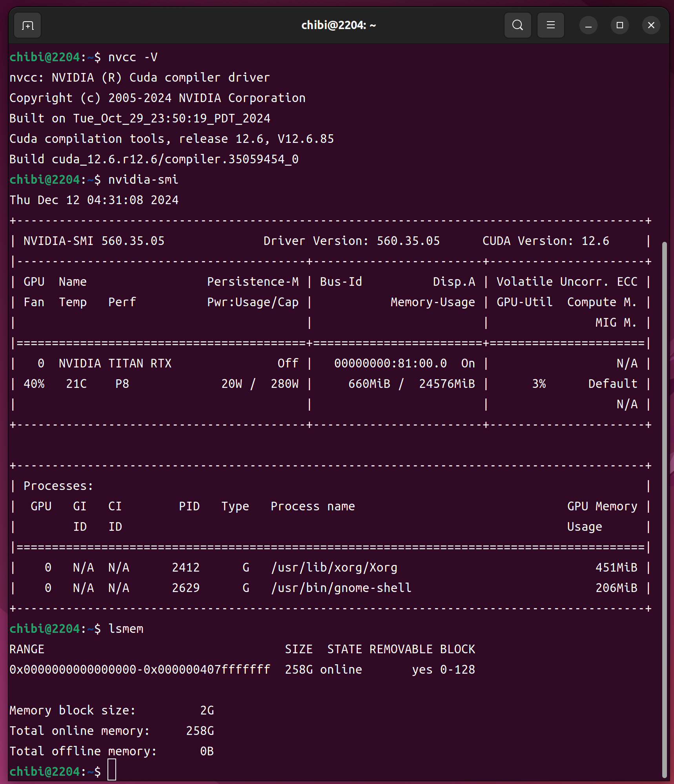This screenshot has height=784, width=674.
Task: Click the /usr/lib/xorg/Xorg process name
Action: (334, 568)
